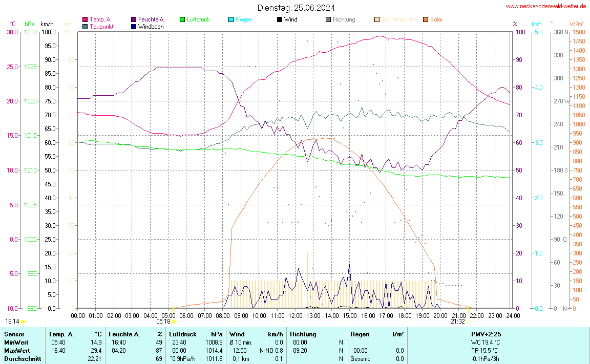The width and height of the screenshot is (590, 364).
Task: Select the orange Solar legend swatch
Action: point(426,19)
